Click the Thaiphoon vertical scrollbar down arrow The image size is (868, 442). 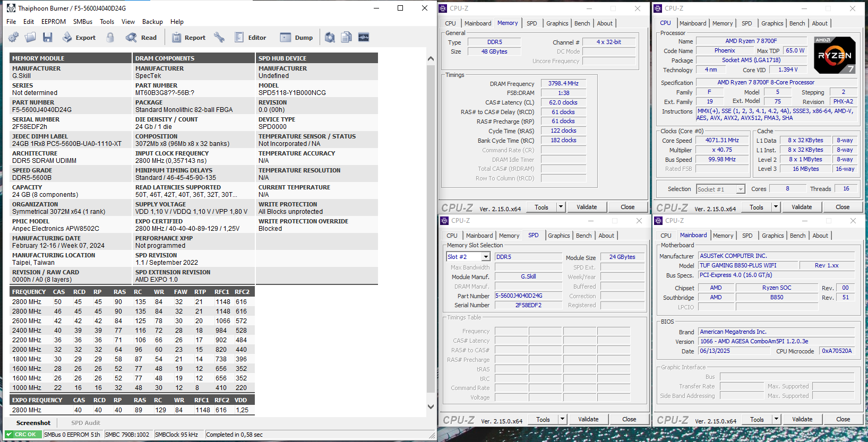[431, 407]
